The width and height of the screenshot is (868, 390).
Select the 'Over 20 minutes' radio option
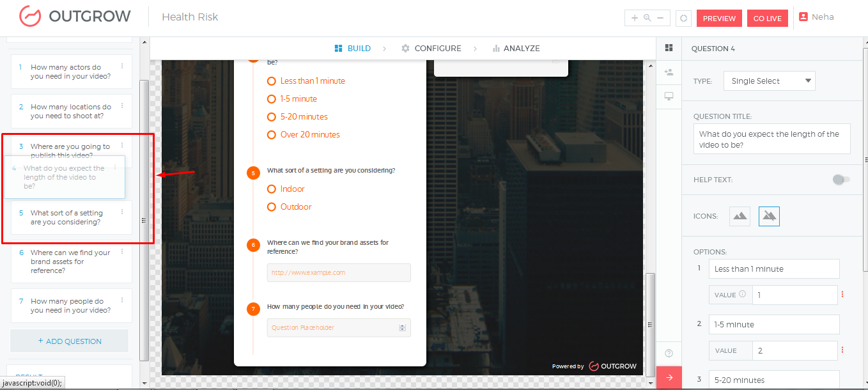click(x=272, y=134)
